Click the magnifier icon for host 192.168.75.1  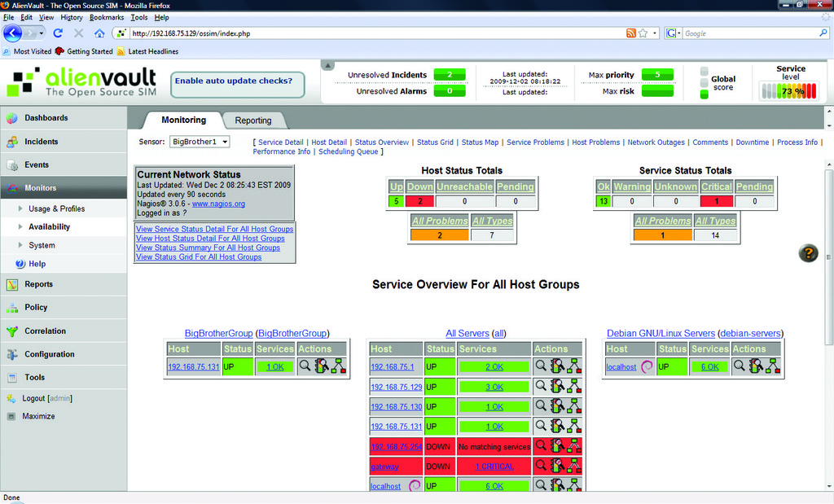click(x=540, y=366)
